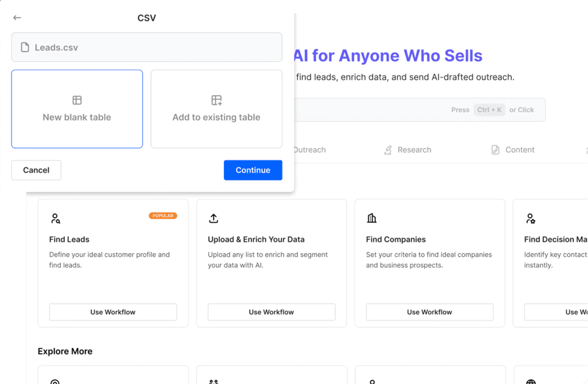
Task: Click the Explore More heading
Action: 65,351
